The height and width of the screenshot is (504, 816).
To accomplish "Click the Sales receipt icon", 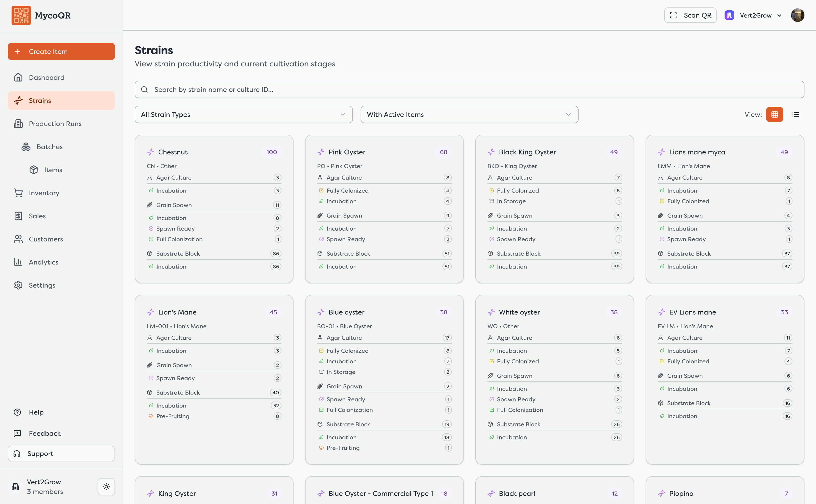I will coord(18,216).
